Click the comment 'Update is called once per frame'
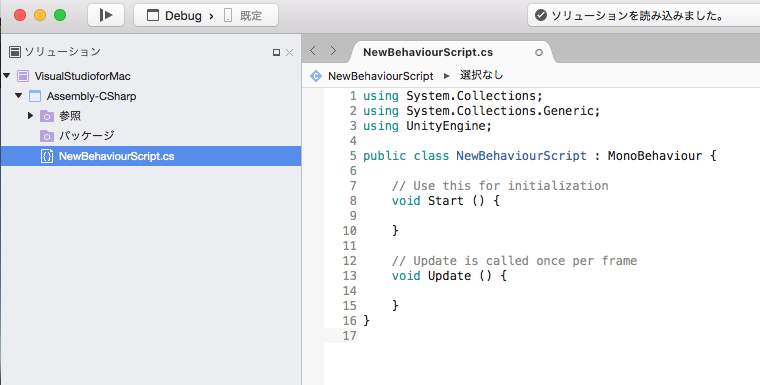 [x=514, y=261]
